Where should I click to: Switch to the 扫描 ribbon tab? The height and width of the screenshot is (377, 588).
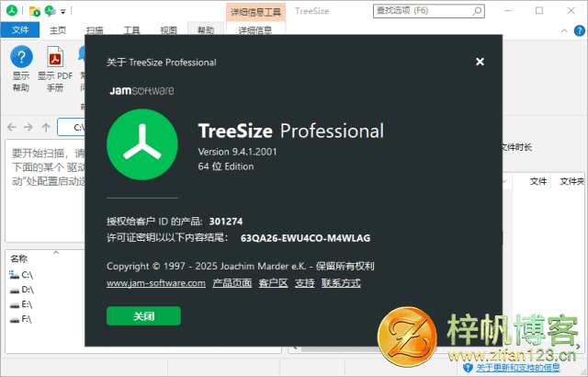coord(95,30)
